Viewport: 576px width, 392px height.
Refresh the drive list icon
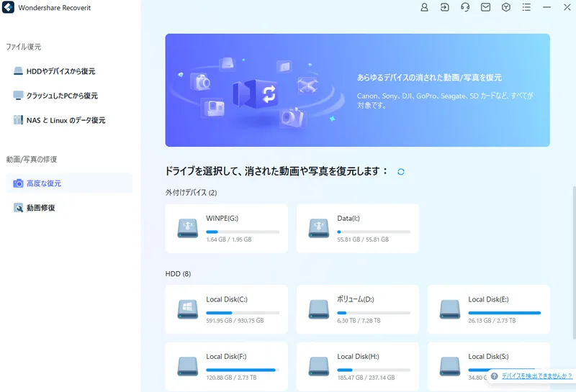click(401, 172)
